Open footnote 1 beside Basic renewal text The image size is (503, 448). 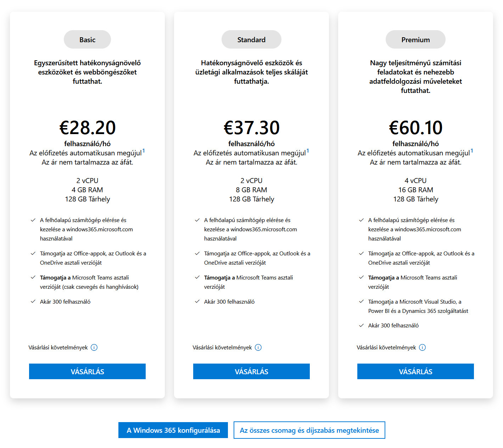pos(144,151)
